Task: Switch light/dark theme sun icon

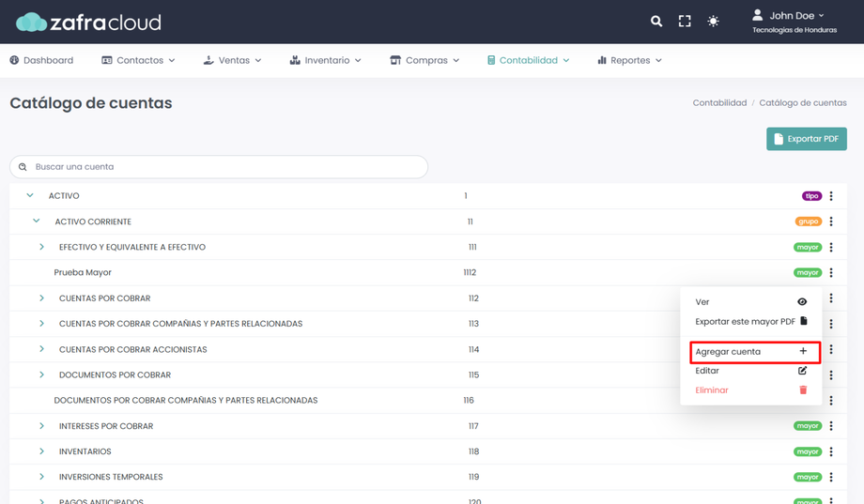Action: pos(713,22)
